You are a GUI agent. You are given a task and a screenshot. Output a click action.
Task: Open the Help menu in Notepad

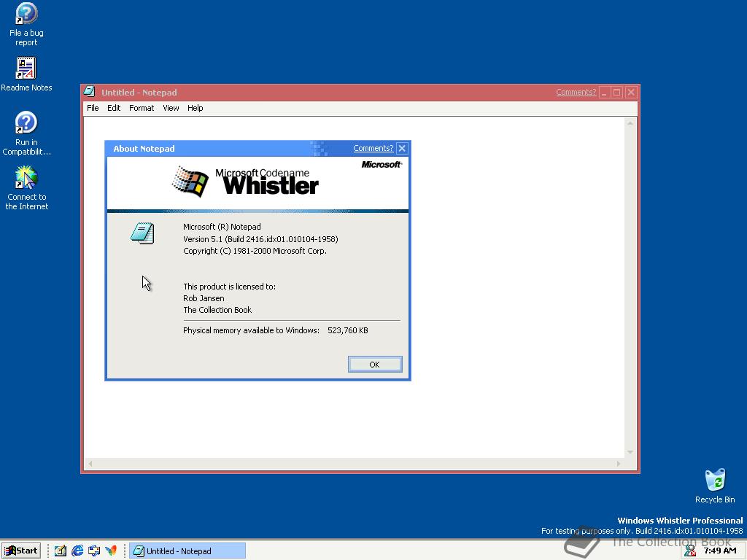tap(196, 108)
